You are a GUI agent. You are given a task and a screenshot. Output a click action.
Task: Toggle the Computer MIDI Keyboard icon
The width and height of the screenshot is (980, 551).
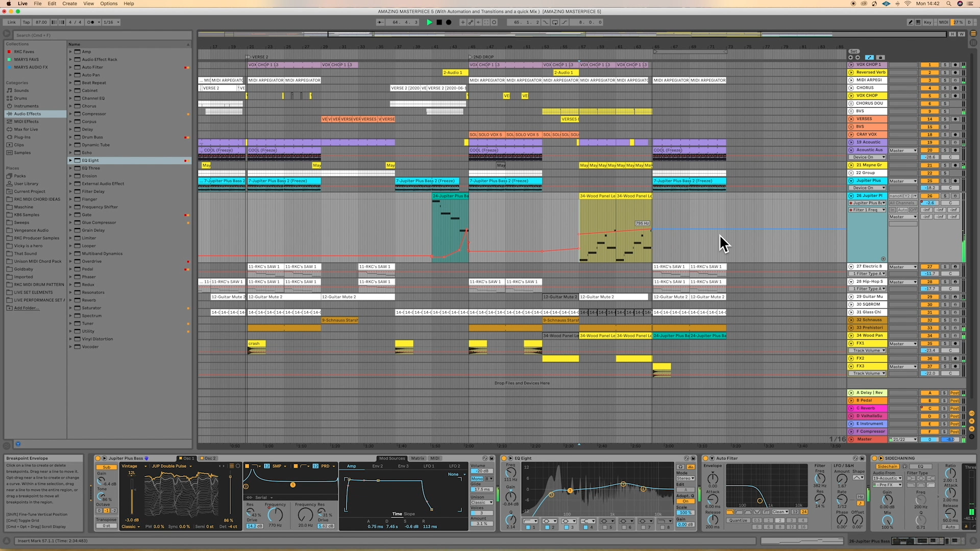click(918, 22)
